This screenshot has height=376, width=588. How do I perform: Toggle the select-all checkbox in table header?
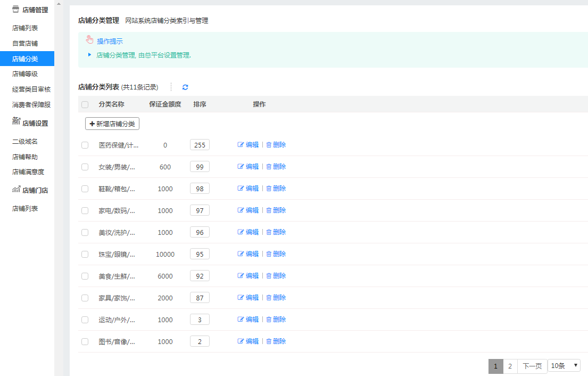(x=85, y=105)
